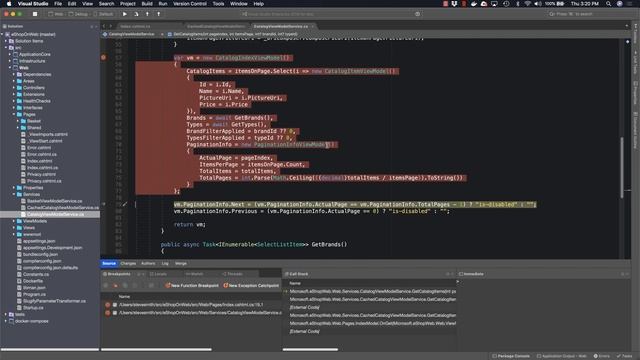The width and height of the screenshot is (640, 360).
Task: Click the Tasks indicator in status bar
Action: (x=624, y=356)
